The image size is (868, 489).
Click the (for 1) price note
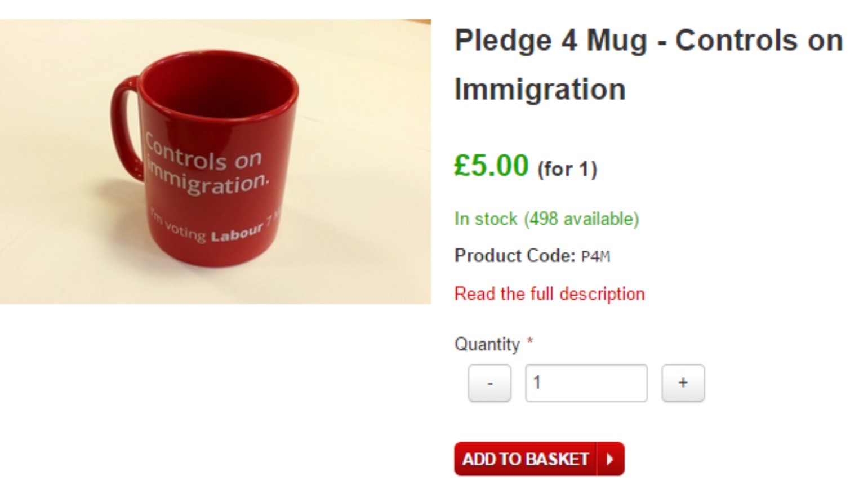click(567, 169)
